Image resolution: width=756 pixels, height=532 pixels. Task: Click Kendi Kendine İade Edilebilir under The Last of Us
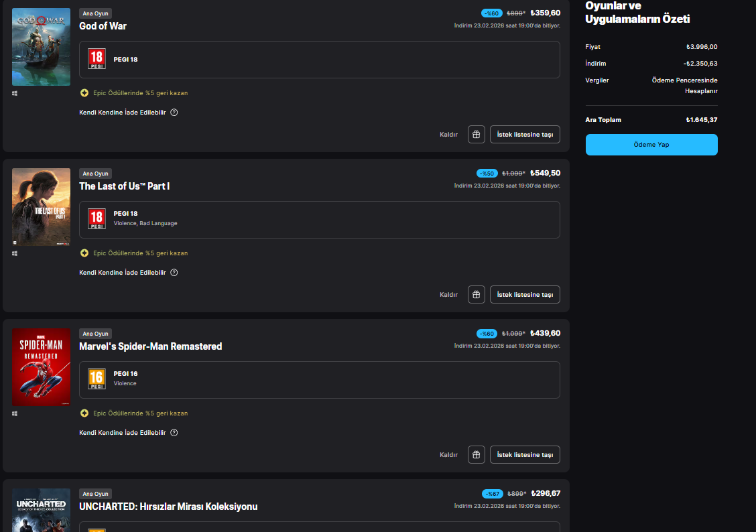coord(123,272)
